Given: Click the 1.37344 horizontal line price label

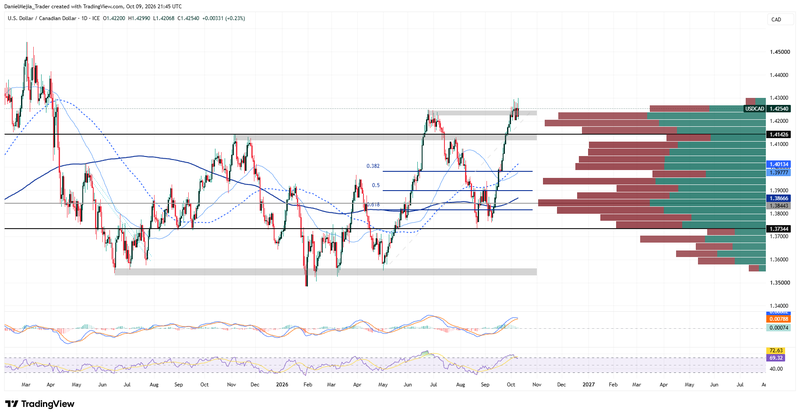Looking at the screenshot, I should (x=779, y=229).
